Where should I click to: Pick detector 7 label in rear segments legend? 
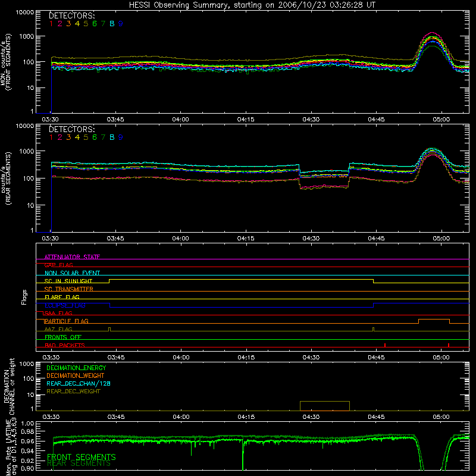point(103,137)
